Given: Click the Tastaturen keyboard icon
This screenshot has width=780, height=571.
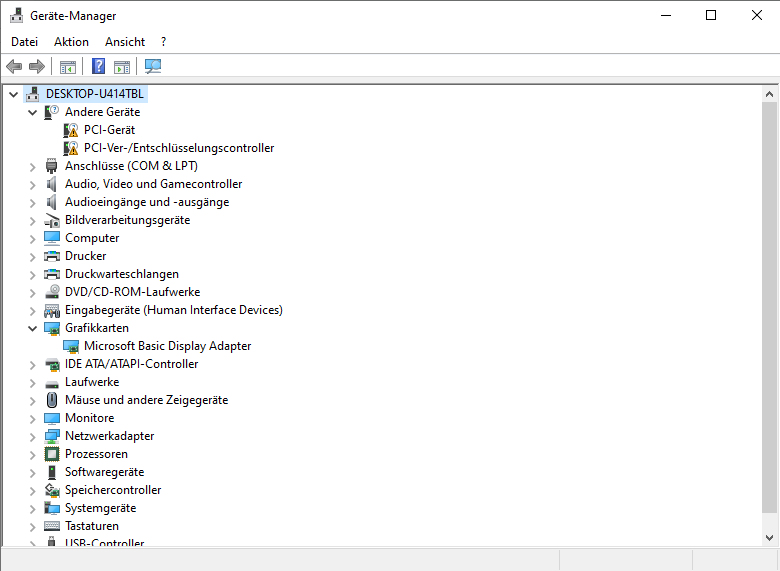Looking at the screenshot, I should coord(52,526).
